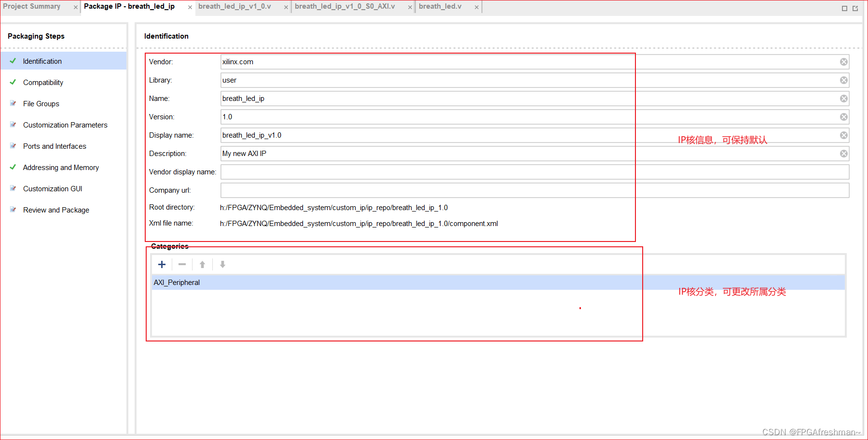Go to Review and Package step
868x440 pixels.
(x=55, y=210)
